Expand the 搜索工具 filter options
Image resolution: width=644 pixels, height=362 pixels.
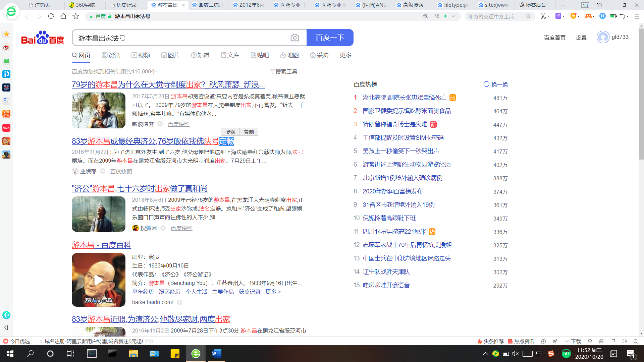[284, 71]
